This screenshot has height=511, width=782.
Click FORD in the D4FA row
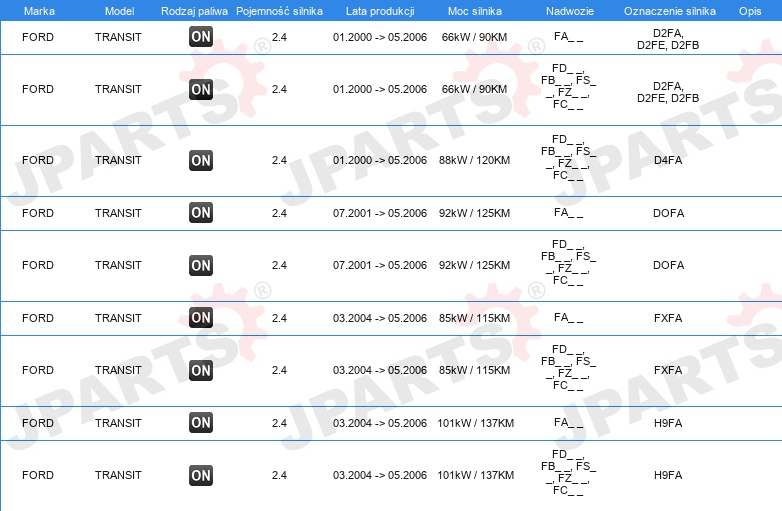tap(38, 160)
